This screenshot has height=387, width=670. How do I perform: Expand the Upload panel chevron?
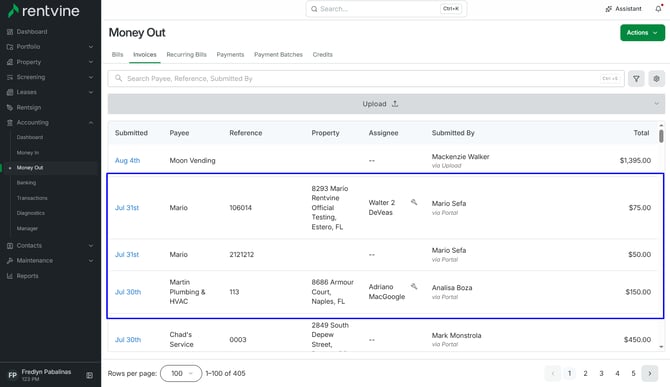(x=656, y=104)
